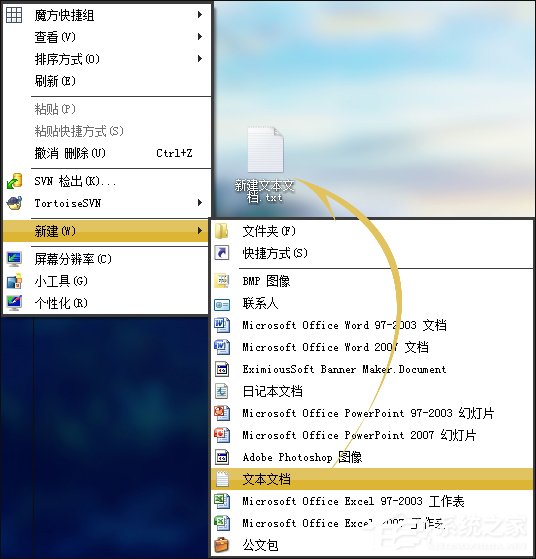Click the TortoiseSVN turtle icon
This screenshot has height=559, width=536.
point(15,203)
